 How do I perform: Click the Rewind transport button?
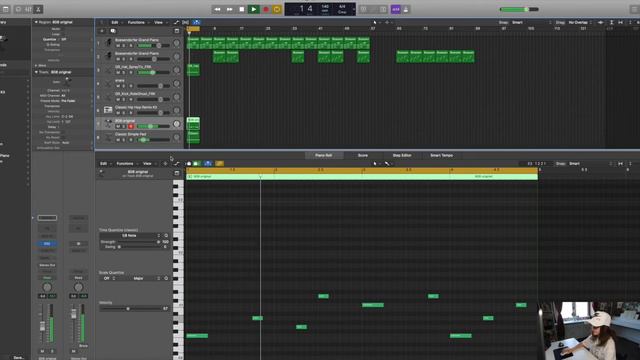(x=218, y=9)
